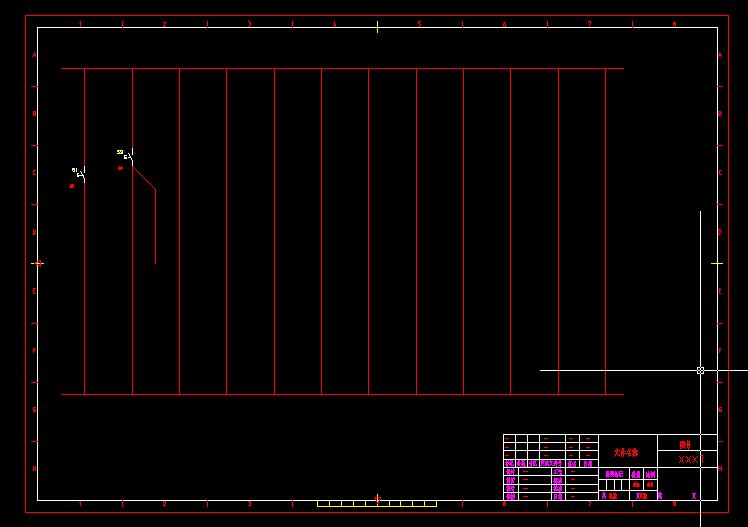Click zone number 8 on top border
Screen dimensions: 748x527
[674, 23]
